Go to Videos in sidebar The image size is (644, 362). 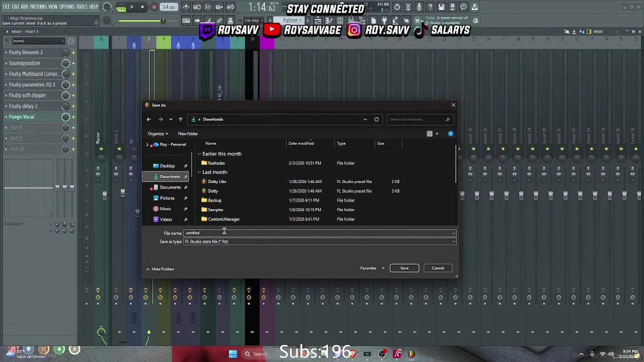click(x=166, y=219)
